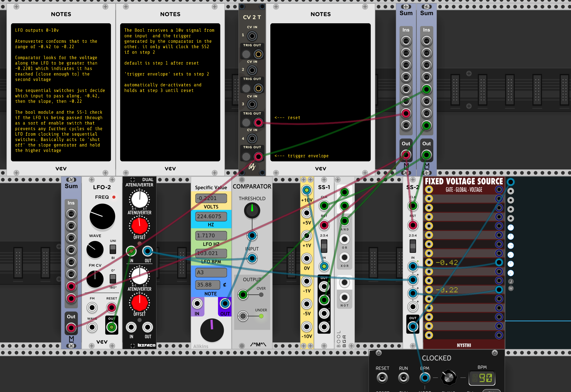
Task: Click Bool NOT output jack
Action: coord(344,298)
